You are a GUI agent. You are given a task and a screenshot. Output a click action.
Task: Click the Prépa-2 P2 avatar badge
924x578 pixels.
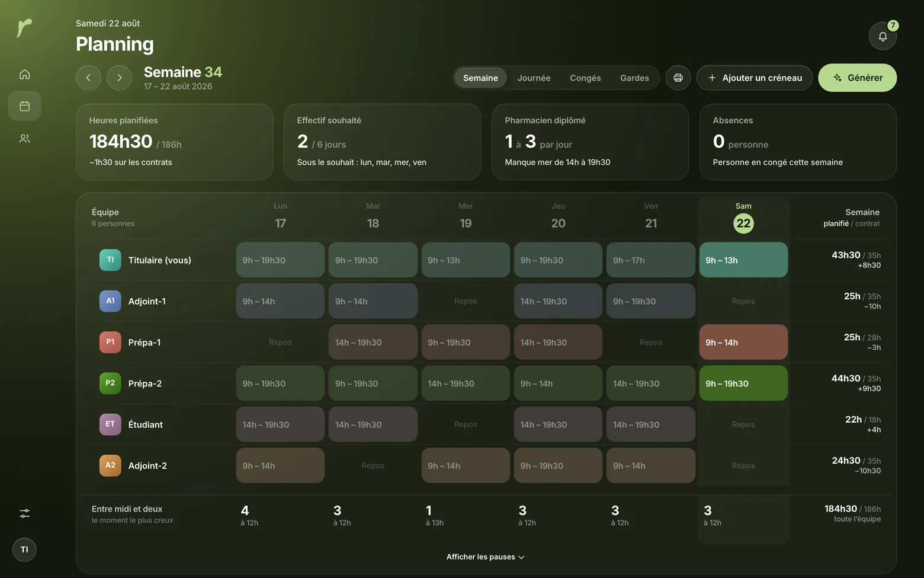click(x=110, y=383)
